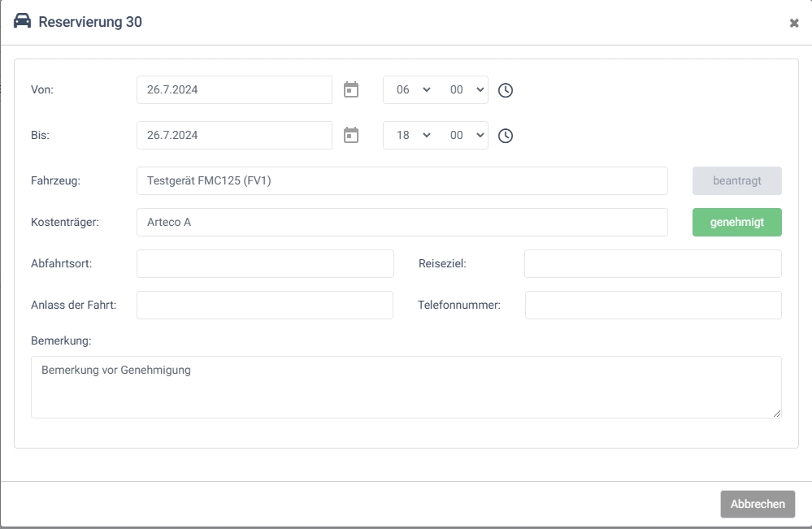
Task: Close the Reservierung 30 dialog with X
Action: pos(794,24)
